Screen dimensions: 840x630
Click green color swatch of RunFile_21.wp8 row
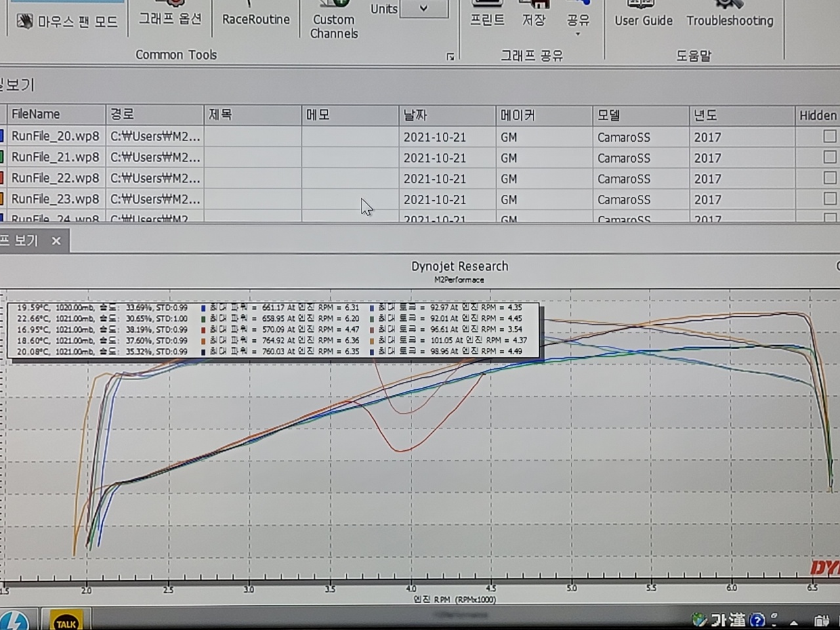click(x=2, y=157)
